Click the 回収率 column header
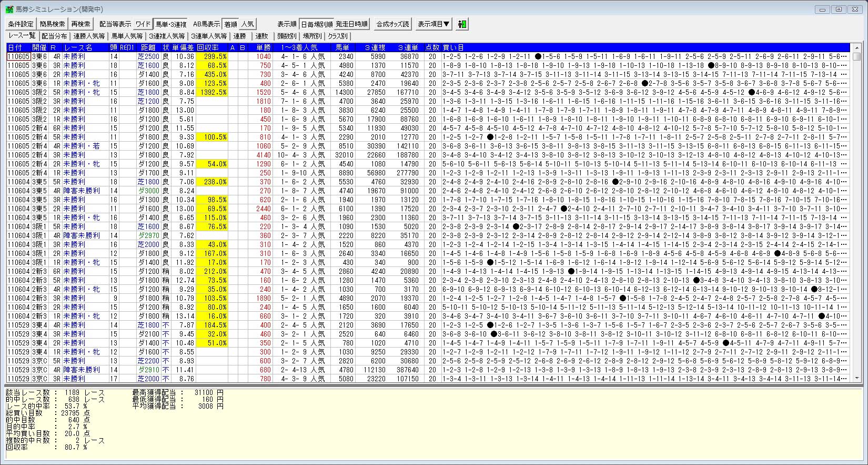Viewport: 868px width, 465px height. (211, 47)
